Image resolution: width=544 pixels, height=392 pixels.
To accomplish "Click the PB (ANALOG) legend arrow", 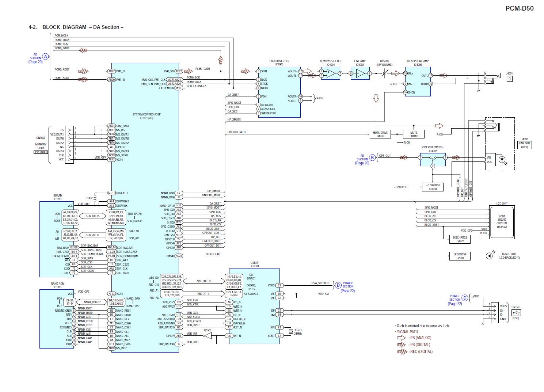I will click(x=402, y=338).
